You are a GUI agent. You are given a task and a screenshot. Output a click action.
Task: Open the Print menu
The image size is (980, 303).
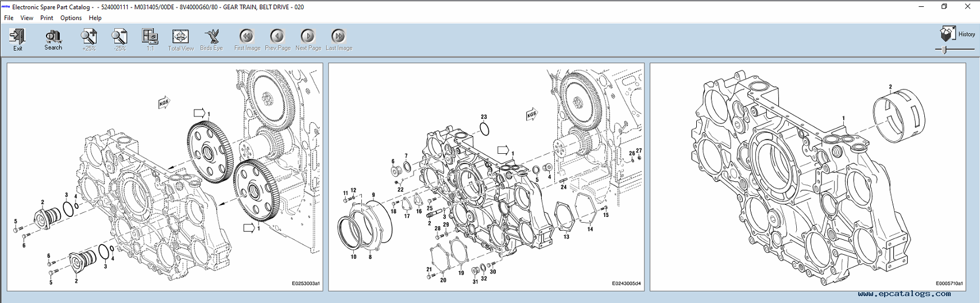pos(47,18)
